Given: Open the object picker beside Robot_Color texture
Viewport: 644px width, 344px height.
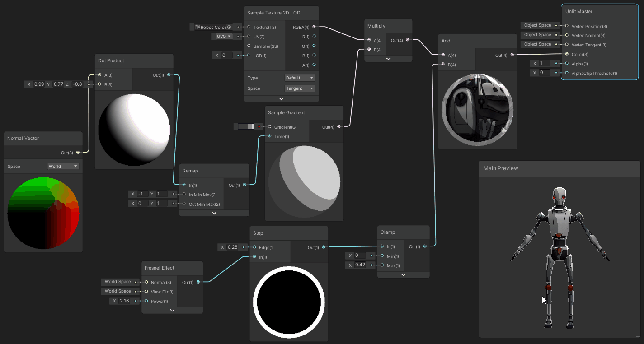Looking at the screenshot, I should pyautogui.click(x=229, y=27).
